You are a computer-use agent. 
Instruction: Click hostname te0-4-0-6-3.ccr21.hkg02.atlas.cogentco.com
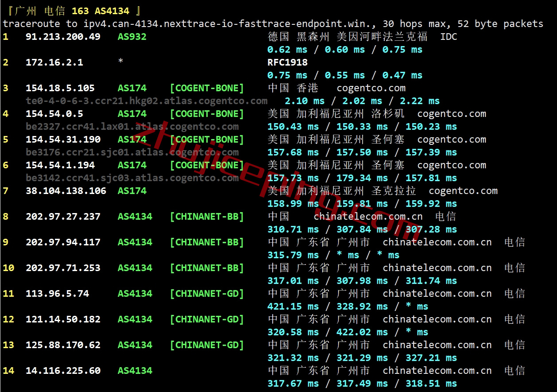[x=147, y=101]
